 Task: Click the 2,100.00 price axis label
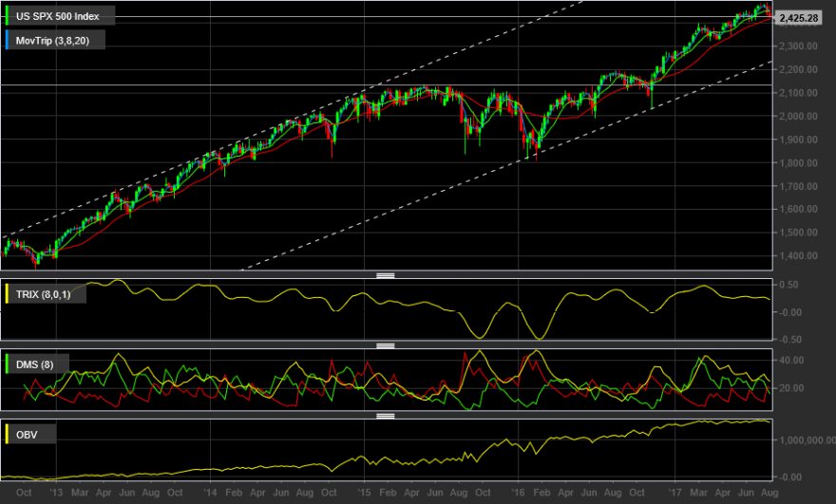pyautogui.click(x=799, y=93)
